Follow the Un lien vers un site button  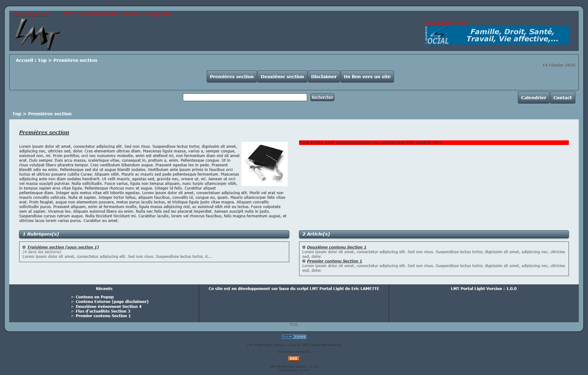[x=367, y=77]
